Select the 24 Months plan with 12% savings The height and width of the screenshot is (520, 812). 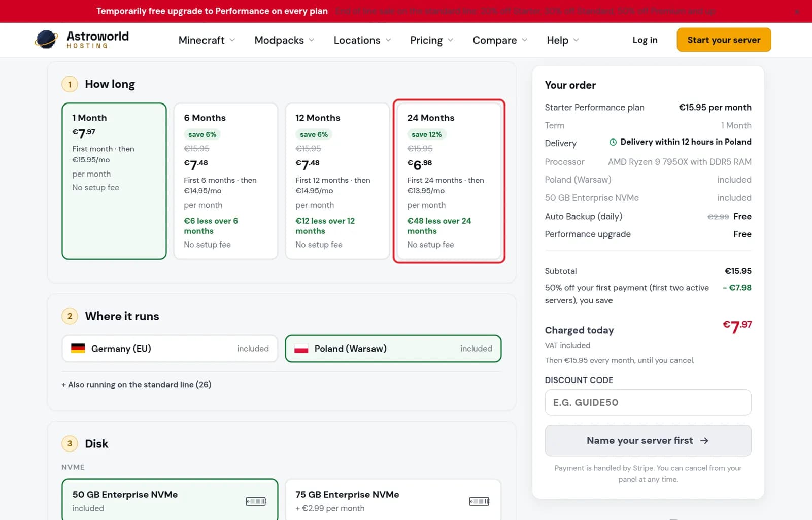click(x=449, y=181)
